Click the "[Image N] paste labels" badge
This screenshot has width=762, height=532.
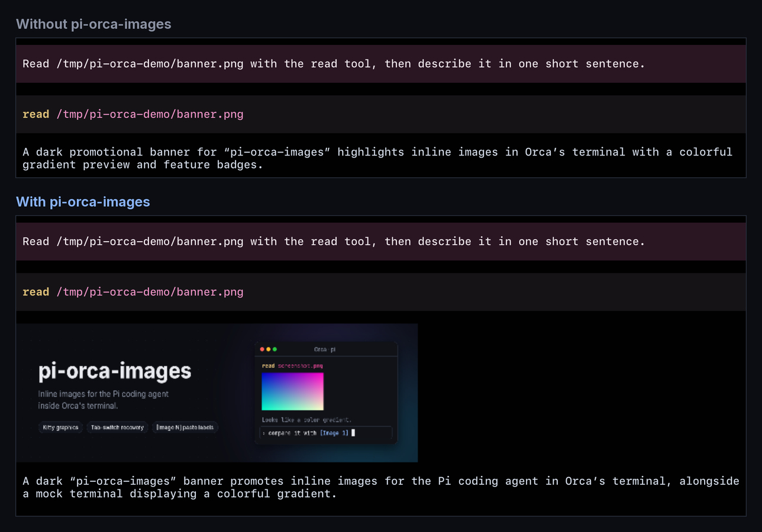[x=185, y=427]
